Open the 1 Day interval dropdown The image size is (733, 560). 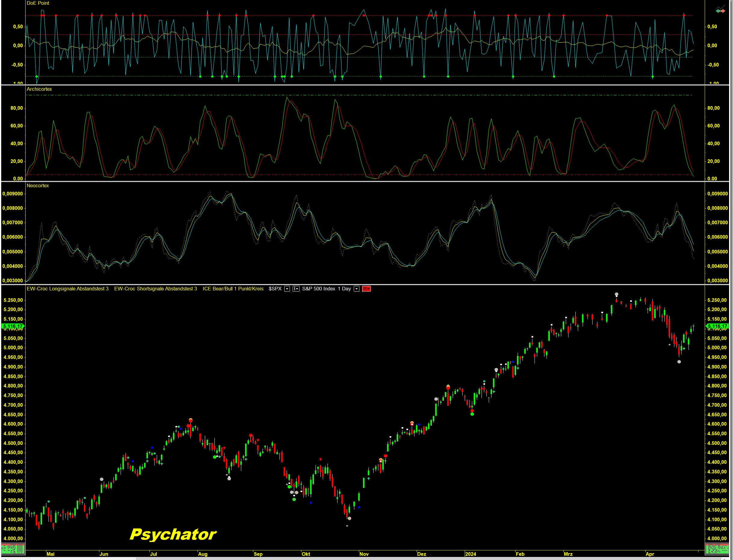click(x=356, y=289)
